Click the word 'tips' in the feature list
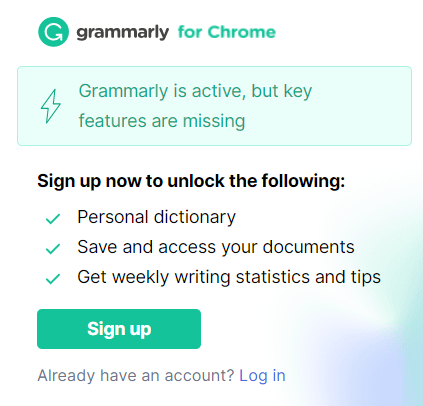 click(366, 277)
